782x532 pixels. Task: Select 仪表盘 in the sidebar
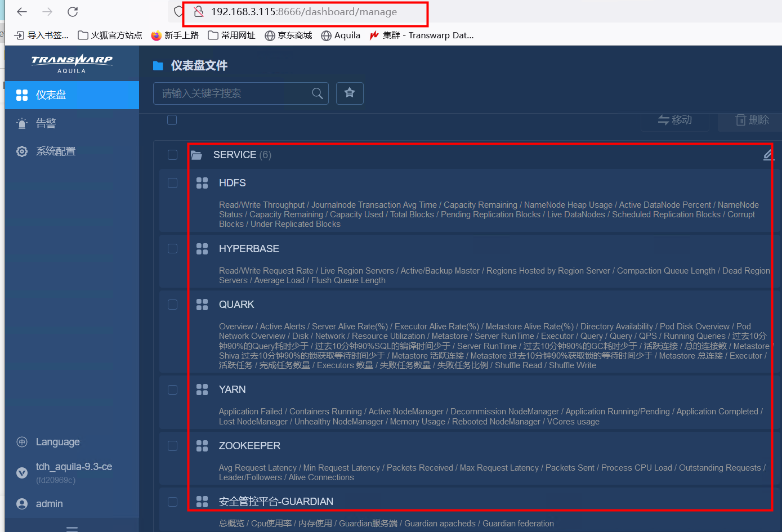(72, 95)
